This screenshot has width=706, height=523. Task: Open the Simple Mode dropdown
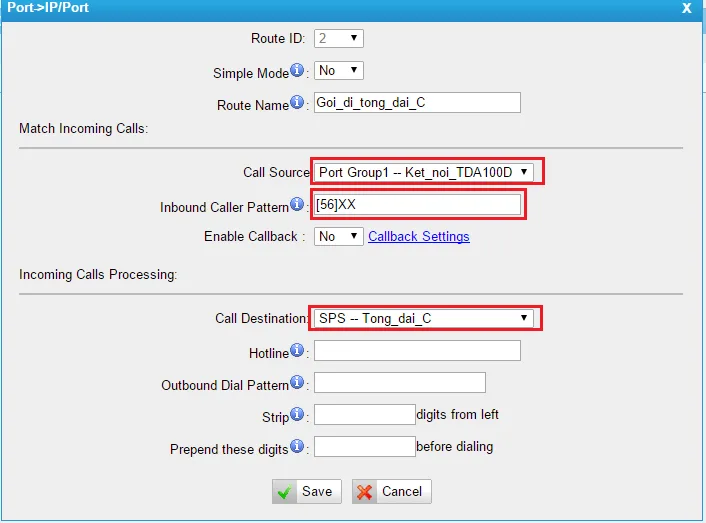coord(338,71)
